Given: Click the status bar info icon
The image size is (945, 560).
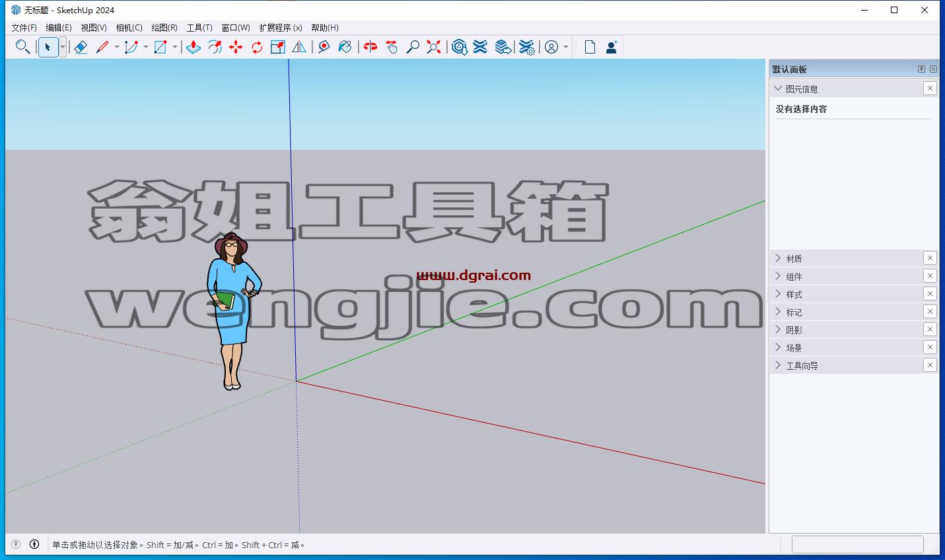Looking at the screenshot, I should (34, 545).
